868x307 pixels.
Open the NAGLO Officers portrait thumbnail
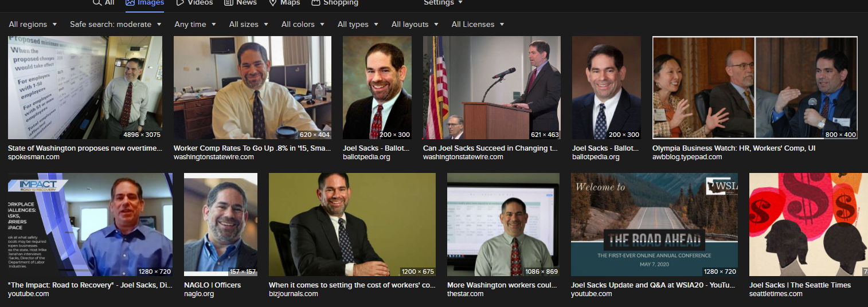click(221, 225)
